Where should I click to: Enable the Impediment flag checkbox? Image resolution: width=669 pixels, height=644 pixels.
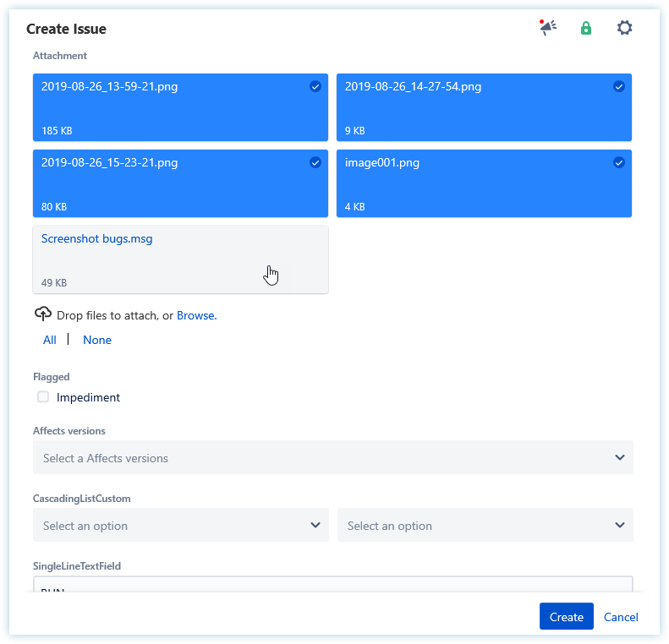(43, 397)
